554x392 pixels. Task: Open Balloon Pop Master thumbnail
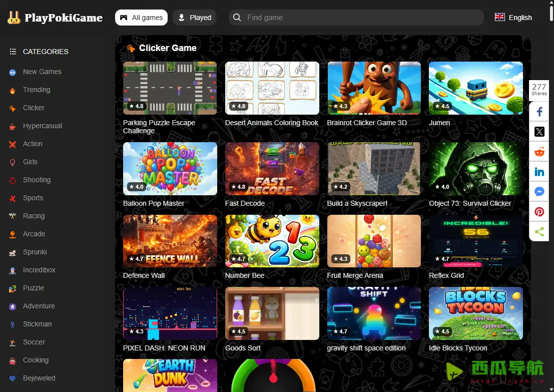coord(170,169)
